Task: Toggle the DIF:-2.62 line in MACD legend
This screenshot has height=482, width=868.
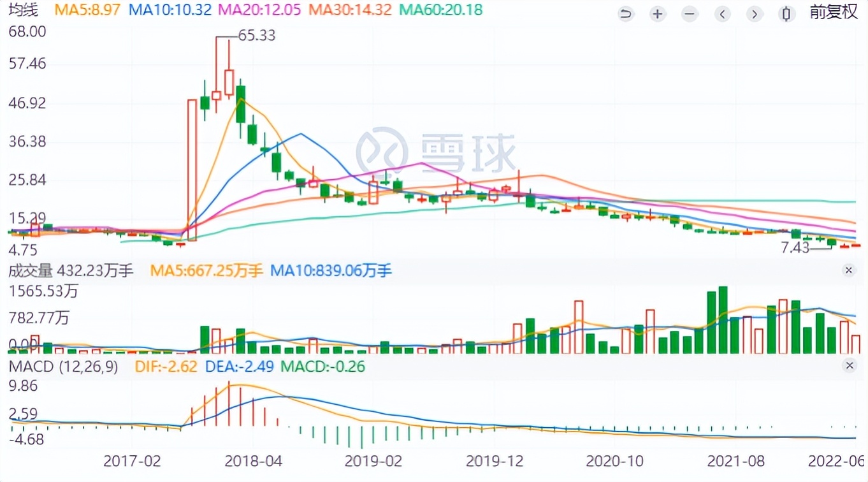Action: tap(166, 367)
